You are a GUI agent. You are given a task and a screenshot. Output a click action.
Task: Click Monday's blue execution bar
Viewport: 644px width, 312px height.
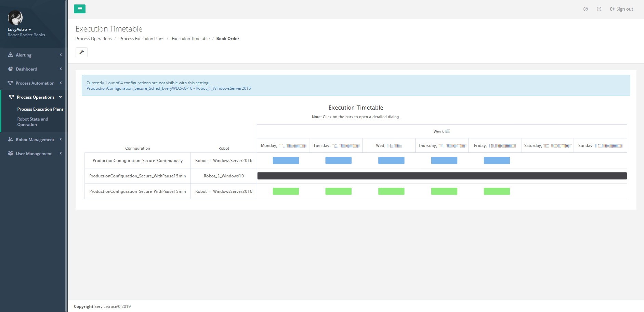pos(286,160)
